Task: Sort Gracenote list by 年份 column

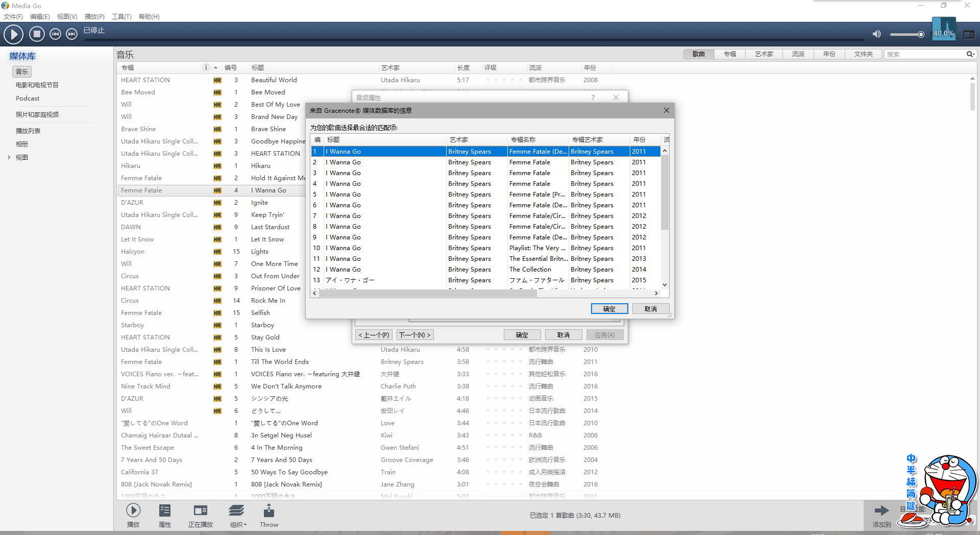Action: click(645, 139)
